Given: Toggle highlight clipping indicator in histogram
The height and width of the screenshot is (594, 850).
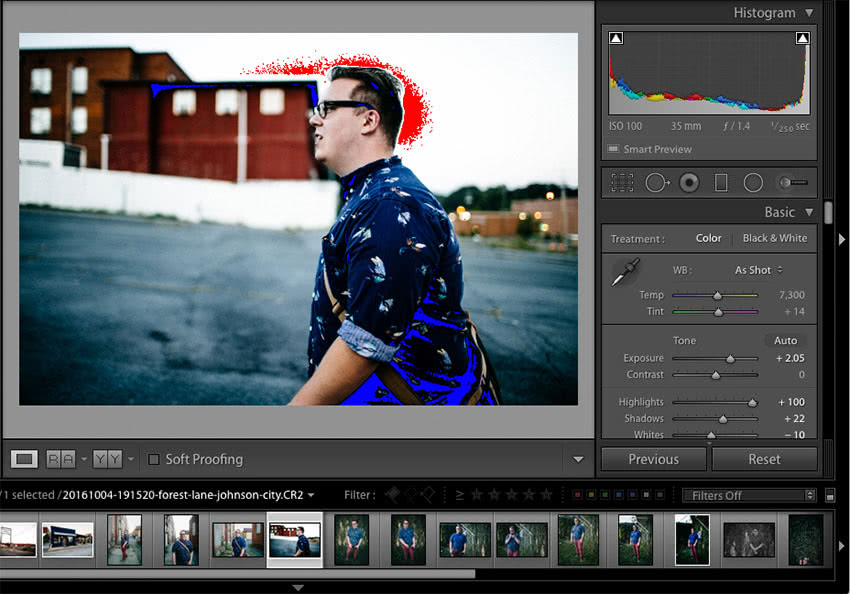Looking at the screenshot, I should [802, 38].
